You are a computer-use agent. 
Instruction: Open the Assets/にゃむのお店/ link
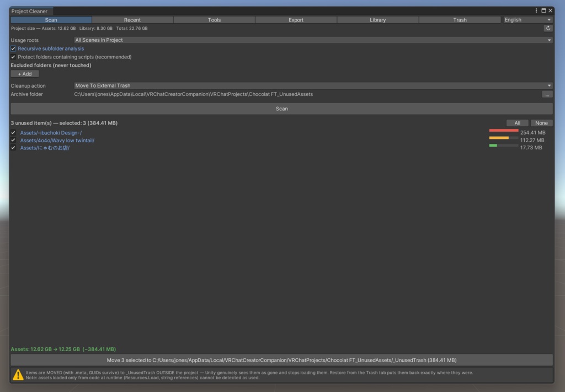coord(45,148)
